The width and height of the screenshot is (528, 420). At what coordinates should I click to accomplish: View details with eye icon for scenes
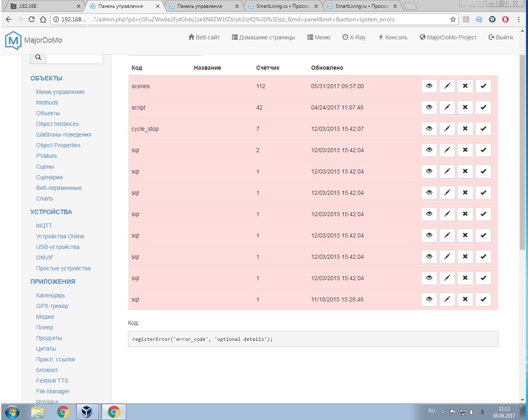[429, 86]
